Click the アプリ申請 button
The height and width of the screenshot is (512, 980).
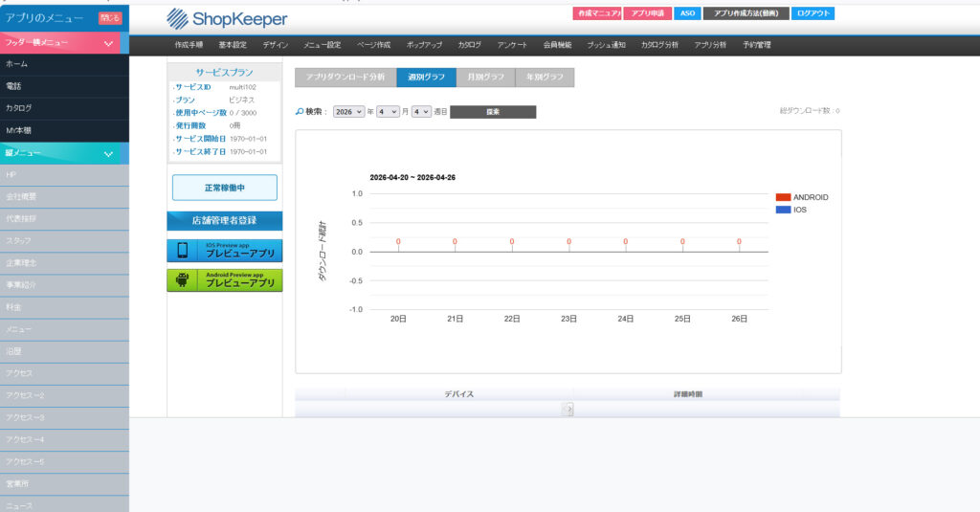pos(648,13)
